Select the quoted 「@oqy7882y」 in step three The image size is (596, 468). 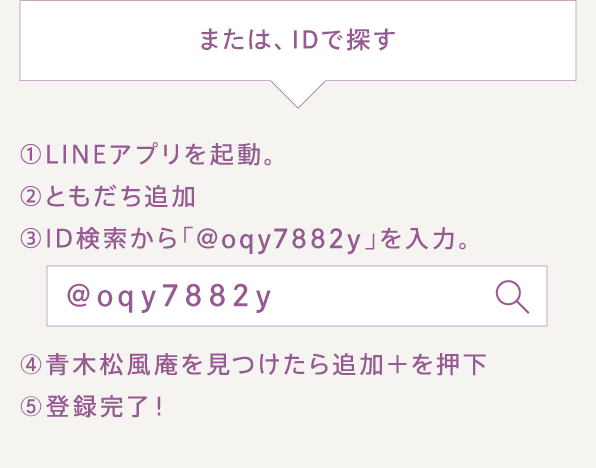[279, 240]
